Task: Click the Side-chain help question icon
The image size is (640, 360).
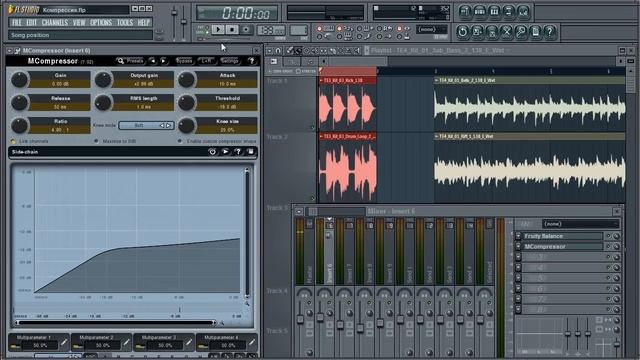Action: pos(238,152)
